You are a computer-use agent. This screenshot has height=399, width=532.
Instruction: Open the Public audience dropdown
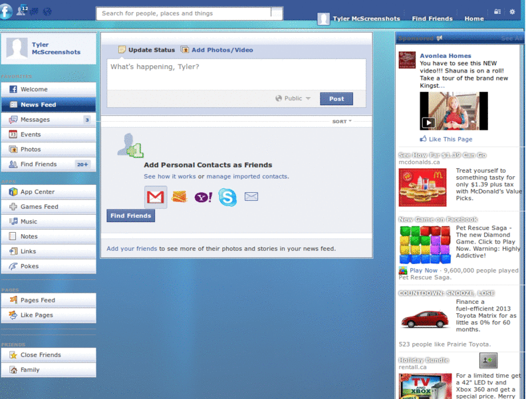pyautogui.click(x=293, y=98)
